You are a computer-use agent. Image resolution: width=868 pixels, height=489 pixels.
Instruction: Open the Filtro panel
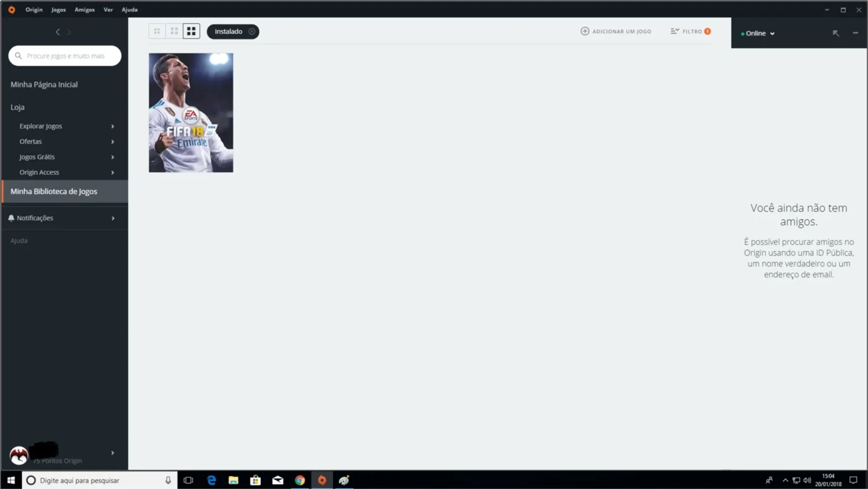tap(691, 31)
